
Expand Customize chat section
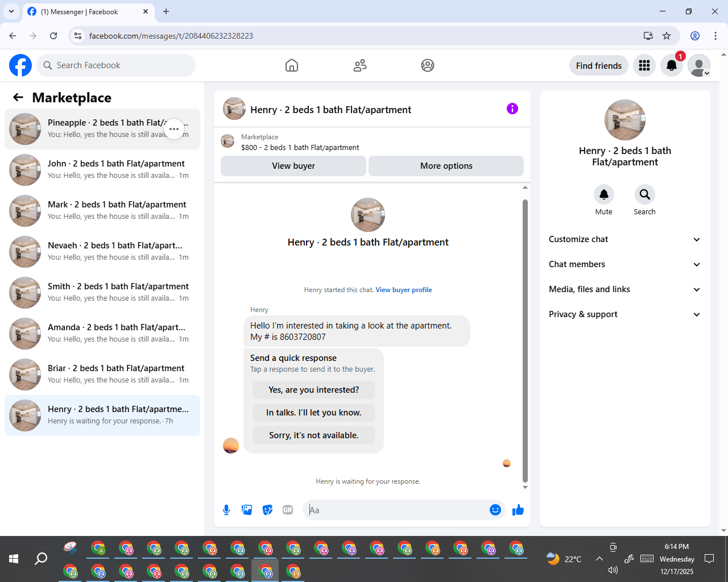click(624, 239)
